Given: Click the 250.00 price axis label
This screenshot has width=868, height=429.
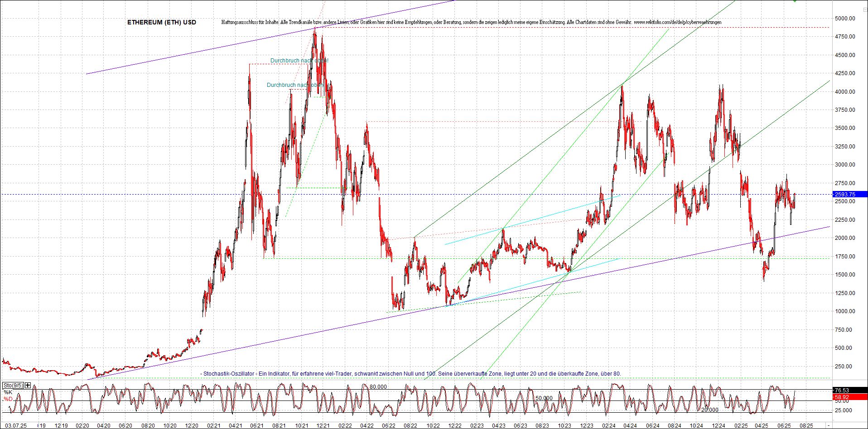Looking at the screenshot, I should tap(844, 367).
